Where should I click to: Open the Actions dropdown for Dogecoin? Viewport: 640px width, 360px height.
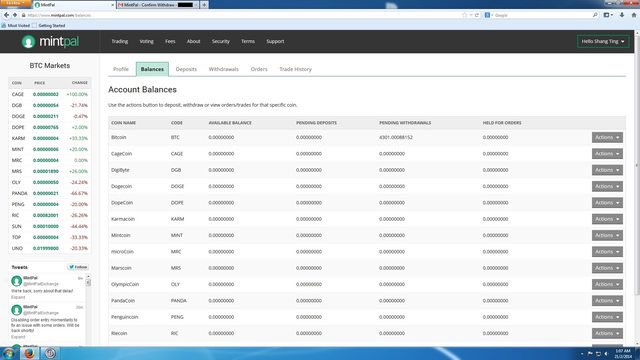(x=607, y=187)
